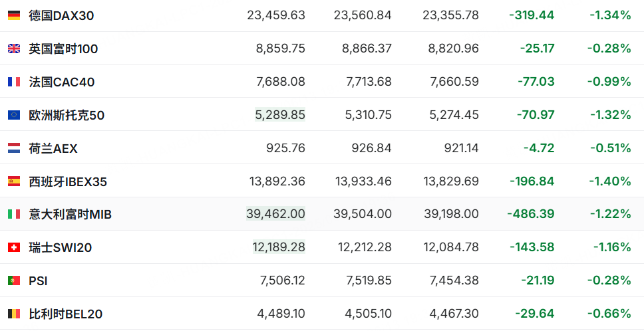Open the 比利时BEL20 index link
This screenshot has height=331, width=644.
(66, 314)
